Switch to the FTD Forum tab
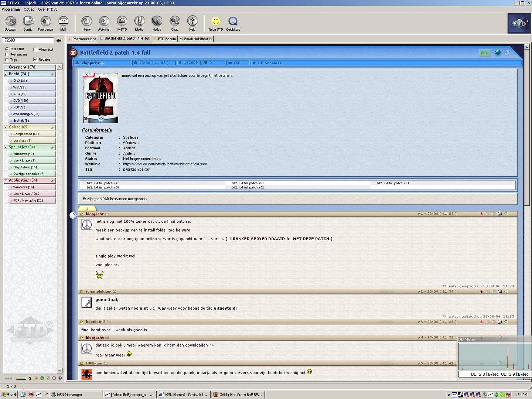This screenshot has width=532, height=399. click(x=165, y=39)
